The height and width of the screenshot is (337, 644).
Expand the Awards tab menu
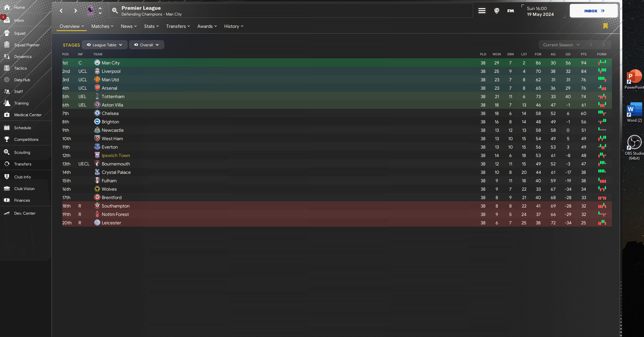(x=207, y=26)
